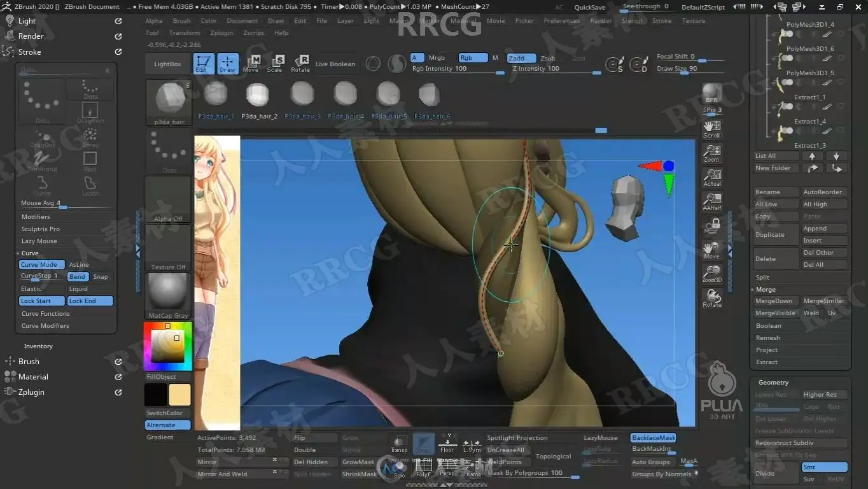Click the BPR render icon

pyautogui.click(x=712, y=94)
